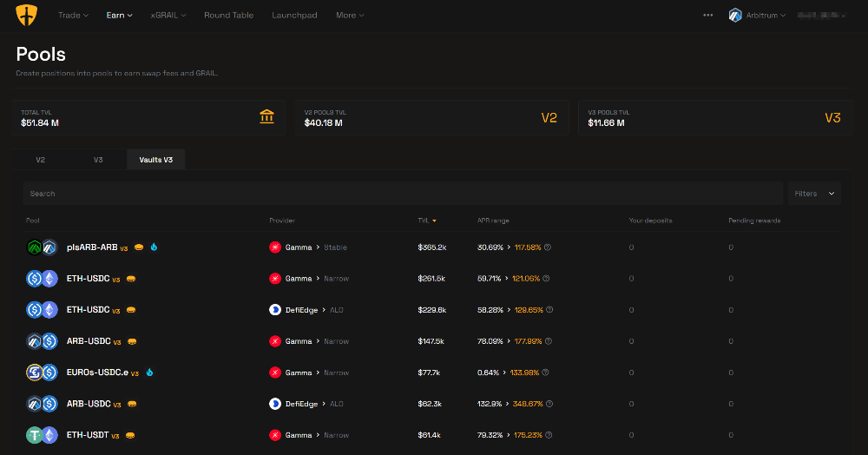The image size is (868, 455).
Task: Click the Pool column header
Action: [33, 221]
